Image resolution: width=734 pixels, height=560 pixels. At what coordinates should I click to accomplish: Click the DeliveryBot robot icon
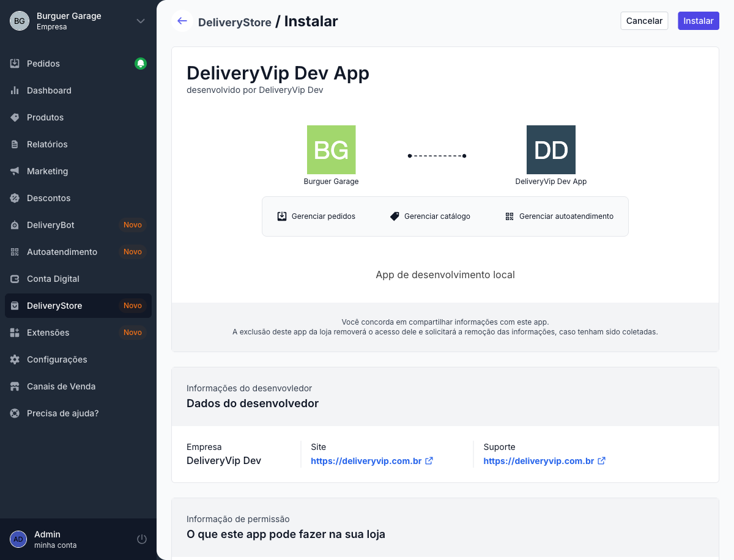(x=15, y=225)
